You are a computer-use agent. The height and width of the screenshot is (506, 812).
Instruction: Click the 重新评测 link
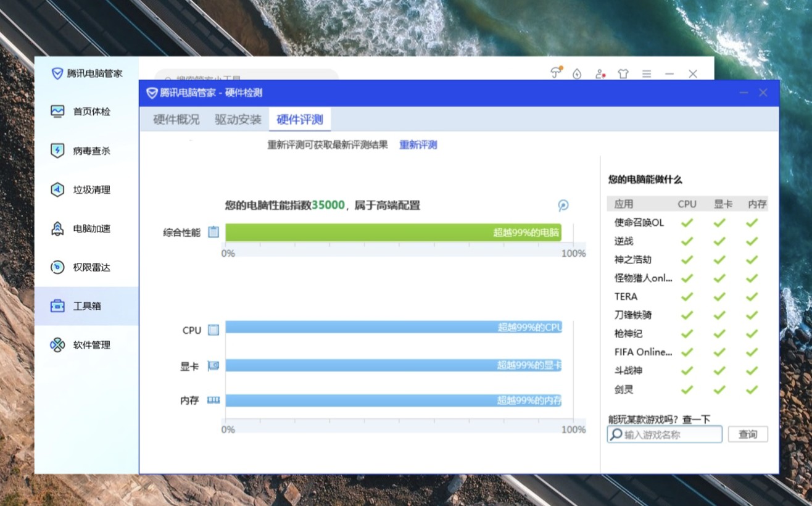(x=418, y=145)
